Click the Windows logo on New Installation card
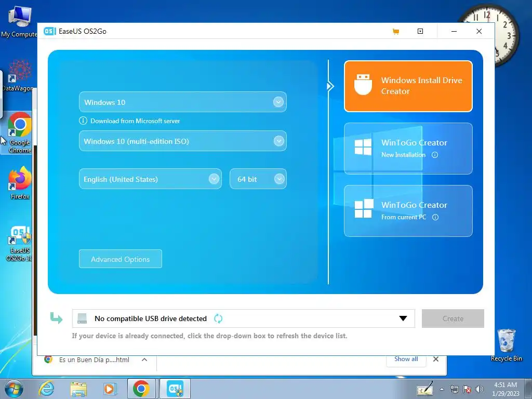Viewport: 532px width, 399px height. 363,147
